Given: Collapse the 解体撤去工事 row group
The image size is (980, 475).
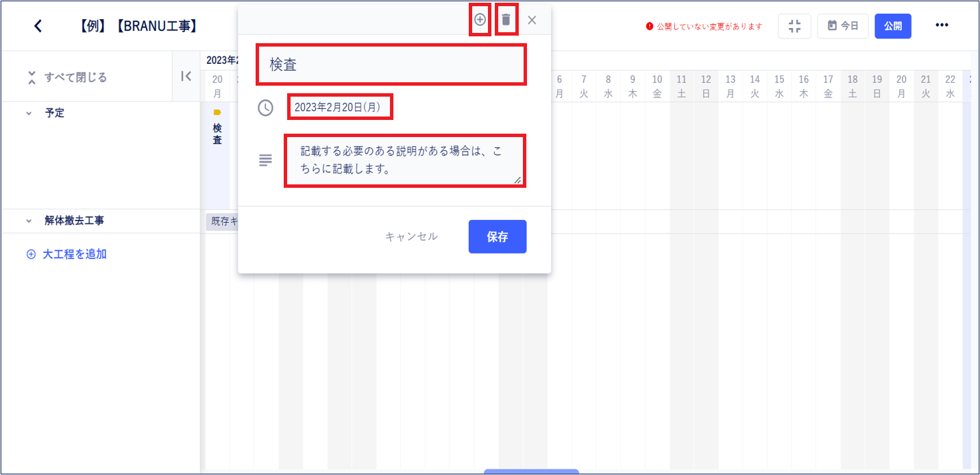Looking at the screenshot, I should pyautogui.click(x=29, y=221).
